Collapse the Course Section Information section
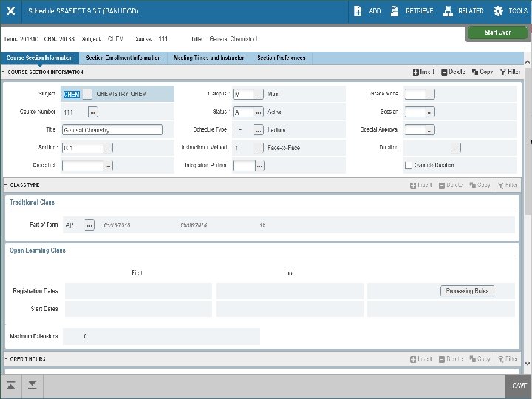This screenshot has width=532, height=399. (4, 72)
